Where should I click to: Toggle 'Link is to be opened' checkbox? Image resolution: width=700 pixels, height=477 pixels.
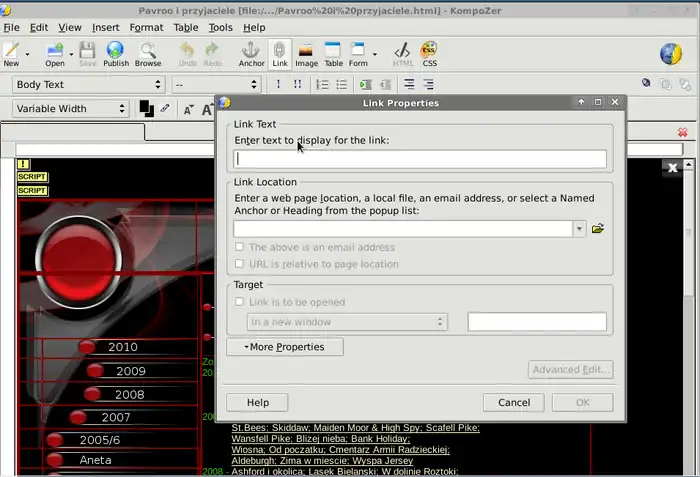coord(239,302)
